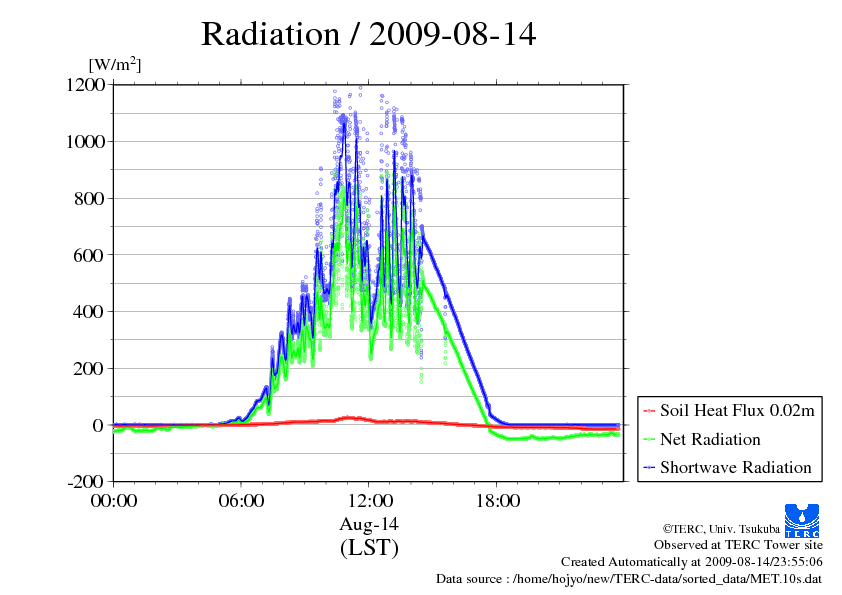842x595 pixels.
Task: Click the x-axis label '06:00'
Action: (x=241, y=501)
